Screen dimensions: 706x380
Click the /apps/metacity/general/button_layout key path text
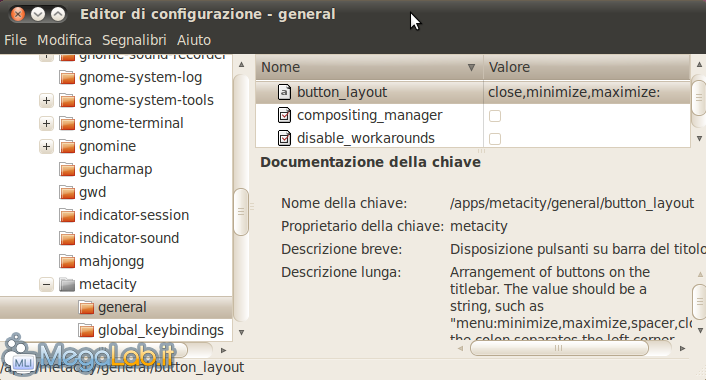[x=572, y=204]
